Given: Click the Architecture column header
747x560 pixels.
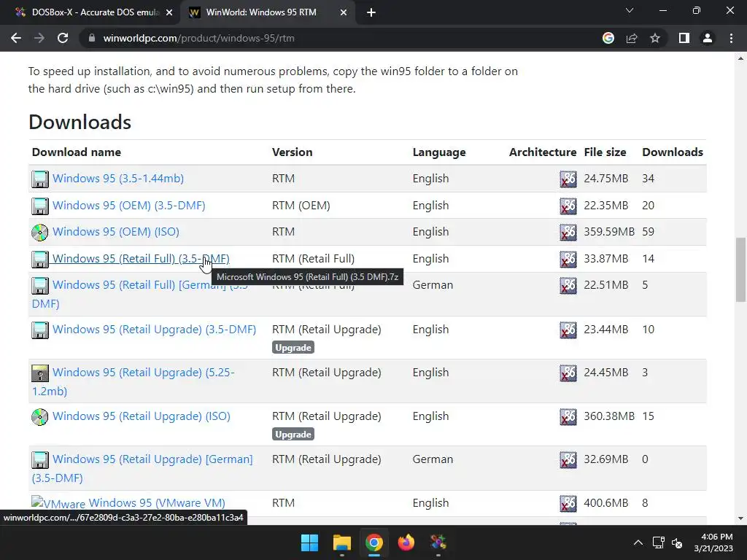Looking at the screenshot, I should pyautogui.click(x=543, y=152).
